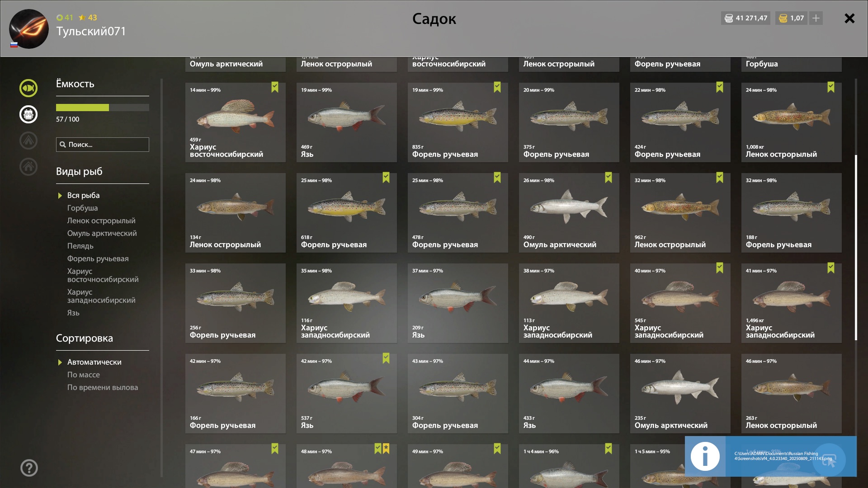Click the vertical scrollbar of fish grid
This screenshot has height=488, width=868.
[x=856, y=248]
